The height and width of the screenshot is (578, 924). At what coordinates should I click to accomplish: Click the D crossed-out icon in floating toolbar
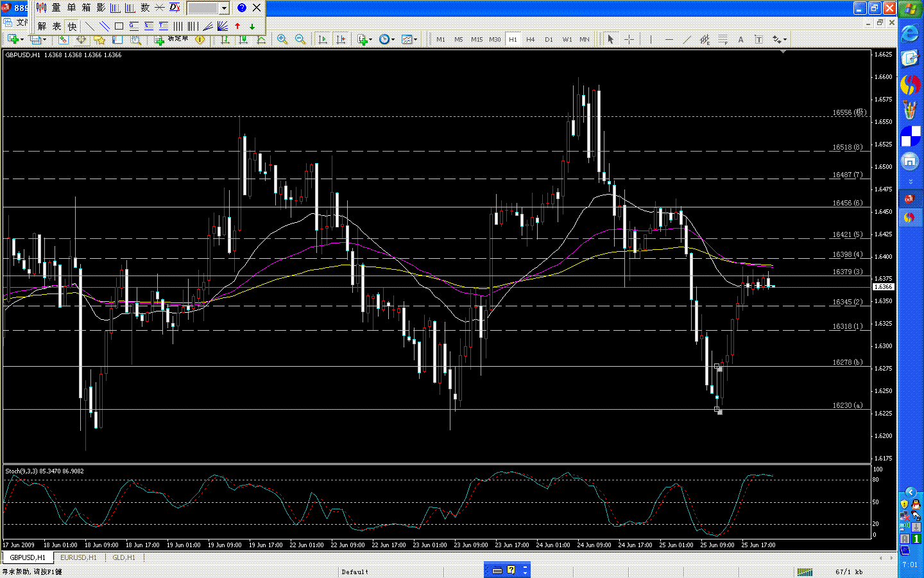coord(175,8)
